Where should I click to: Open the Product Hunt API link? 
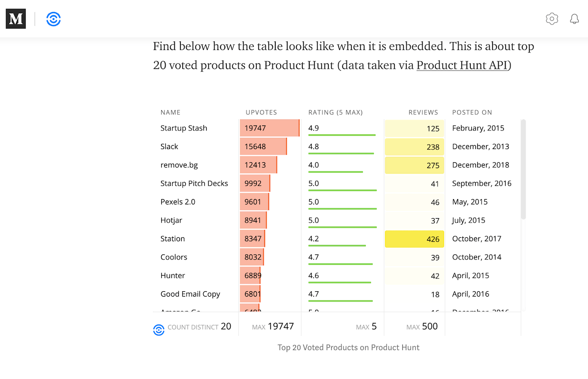(x=462, y=65)
